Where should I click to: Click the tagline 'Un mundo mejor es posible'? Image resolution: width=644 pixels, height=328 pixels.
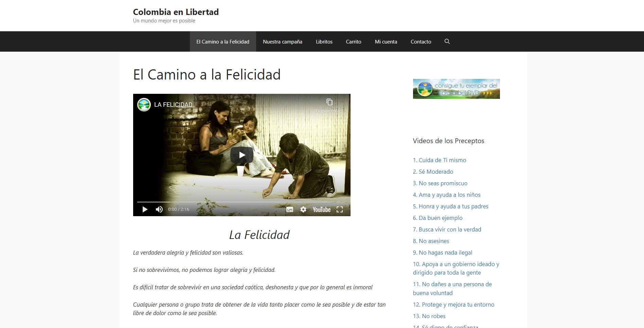tap(164, 21)
